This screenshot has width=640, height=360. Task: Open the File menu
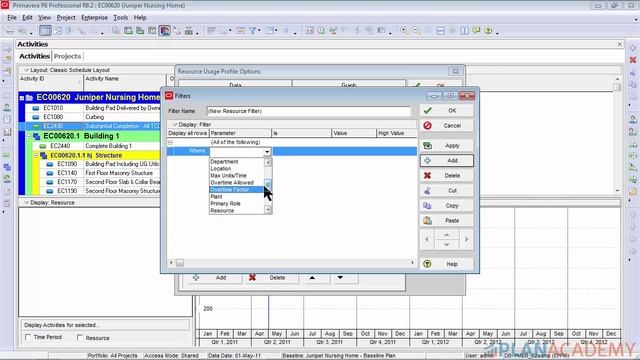click(x=12, y=18)
